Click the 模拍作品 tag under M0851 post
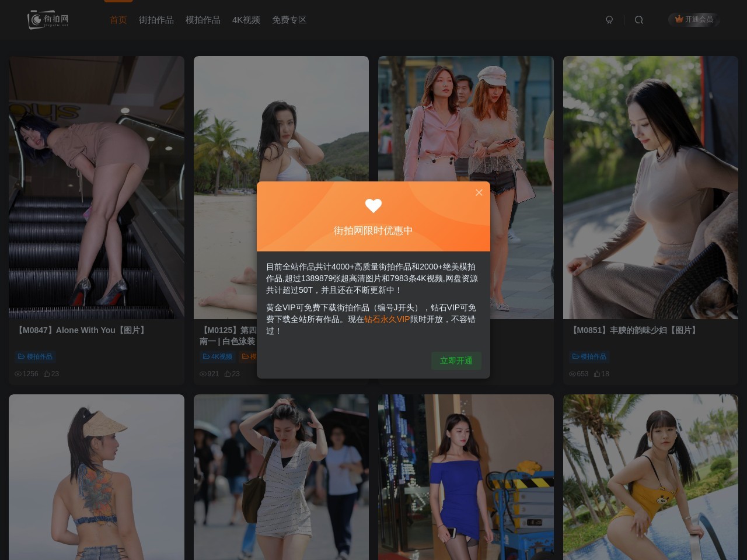The image size is (747, 560). (x=589, y=356)
